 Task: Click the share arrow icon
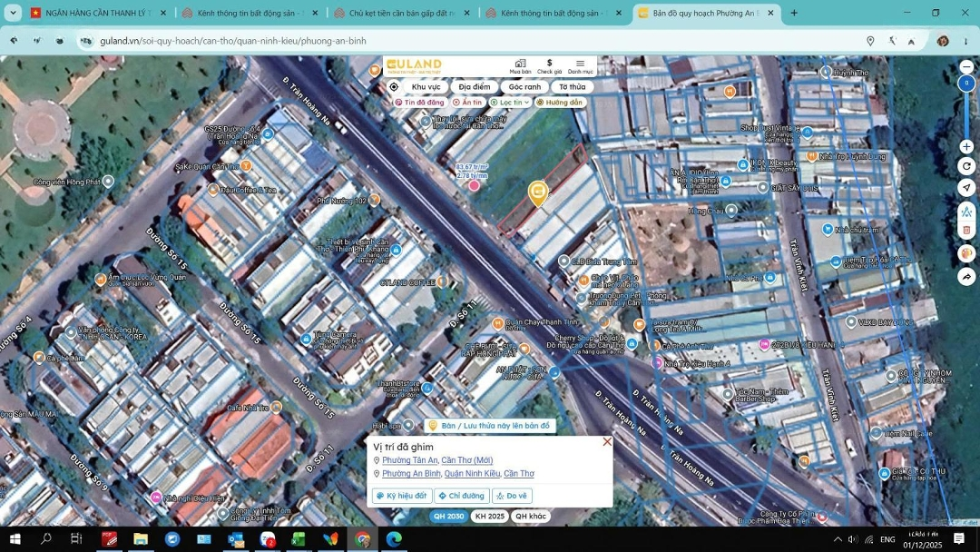pyautogui.click(x=966, y=276)
